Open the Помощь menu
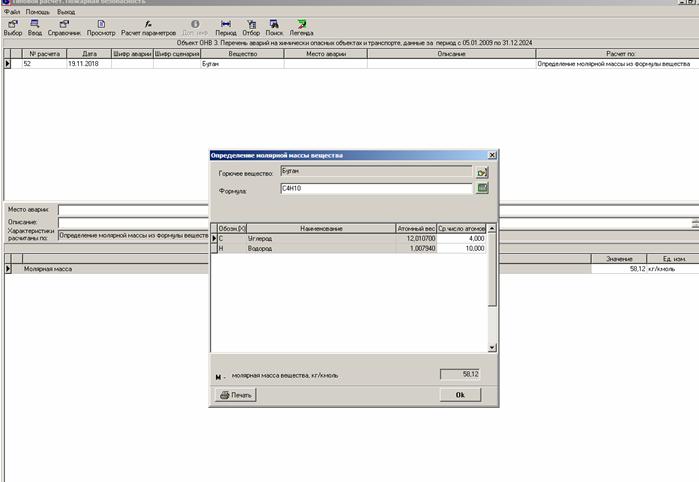 (38, 11)
